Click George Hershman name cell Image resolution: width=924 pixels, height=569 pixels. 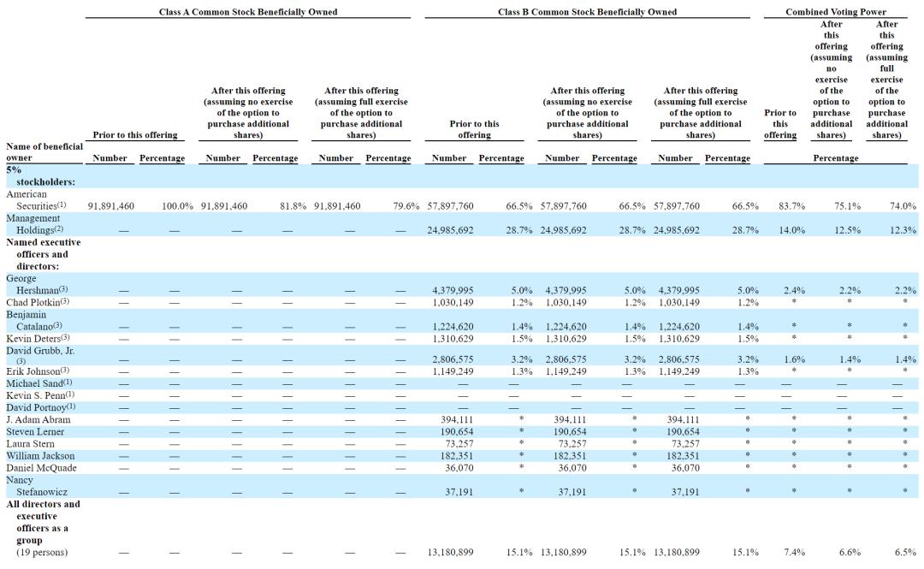click(37, 284)
